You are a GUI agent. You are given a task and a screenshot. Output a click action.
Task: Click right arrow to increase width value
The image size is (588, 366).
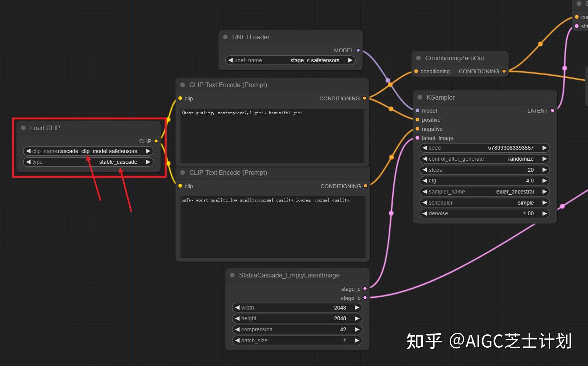pos(357,307)
